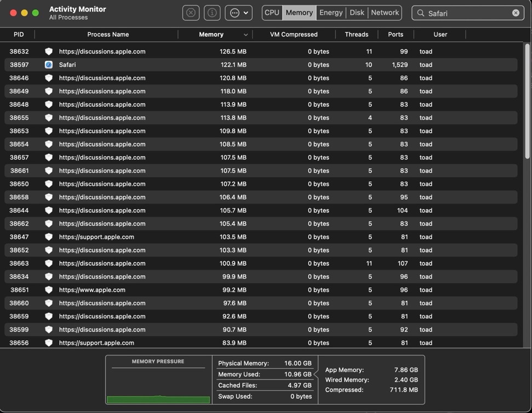The image size is (532, 413).
Task: Click shield icon for PID 38654
Action: (x=49, y=144)
